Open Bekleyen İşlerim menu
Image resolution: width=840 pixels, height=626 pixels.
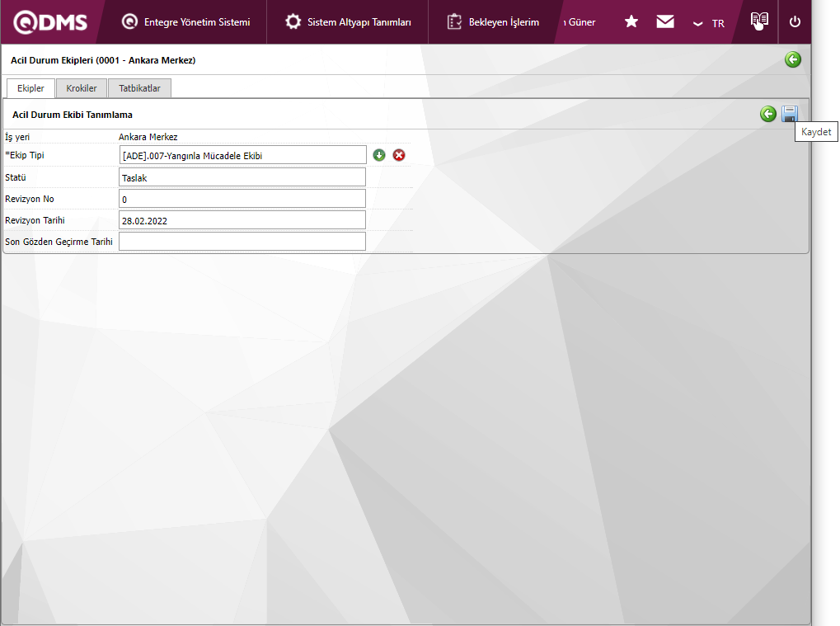point(493,22)
